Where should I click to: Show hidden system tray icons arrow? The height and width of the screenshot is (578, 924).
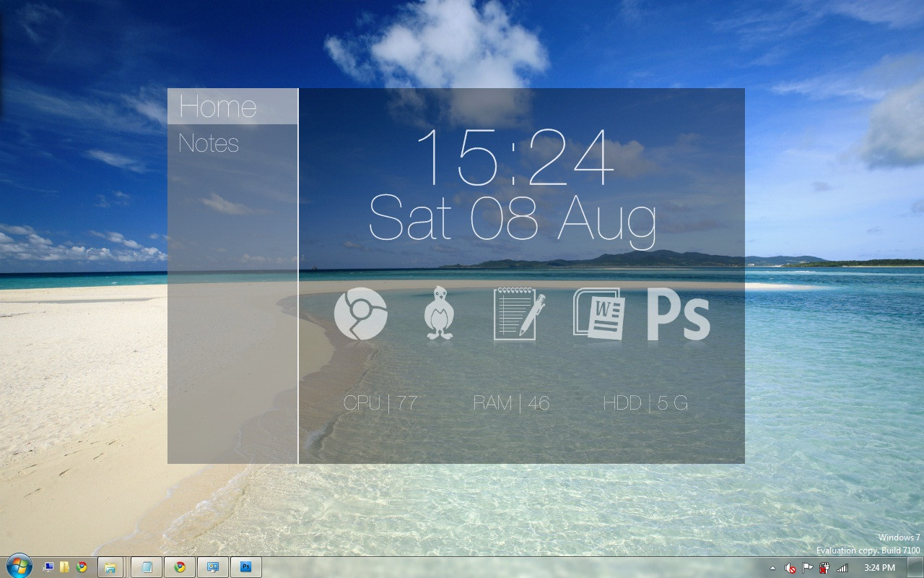click(x=773, y=568)
